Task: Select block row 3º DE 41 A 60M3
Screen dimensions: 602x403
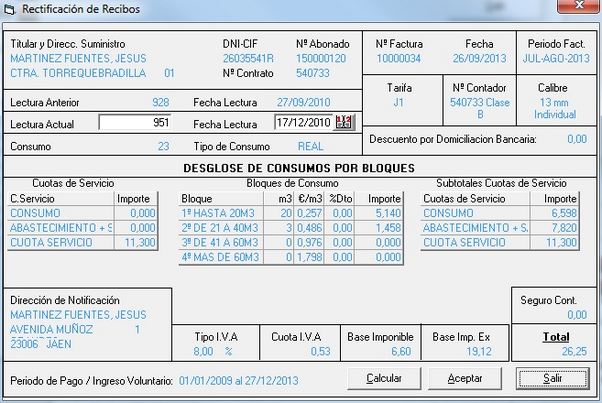Action: [291, 242]
